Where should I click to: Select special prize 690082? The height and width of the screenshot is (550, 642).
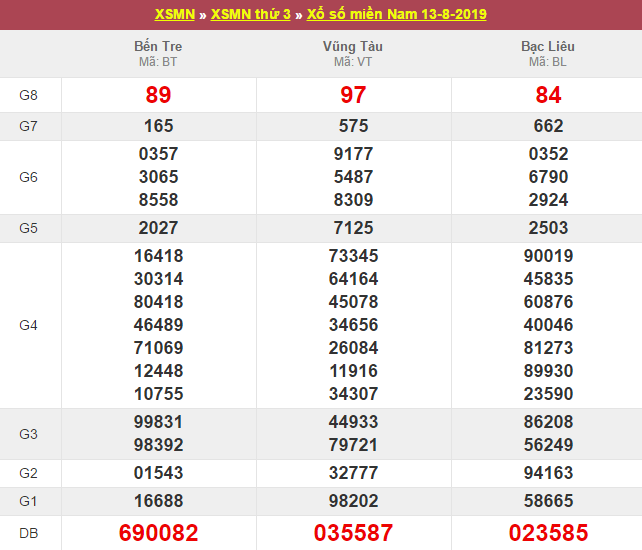coord(158,533)
